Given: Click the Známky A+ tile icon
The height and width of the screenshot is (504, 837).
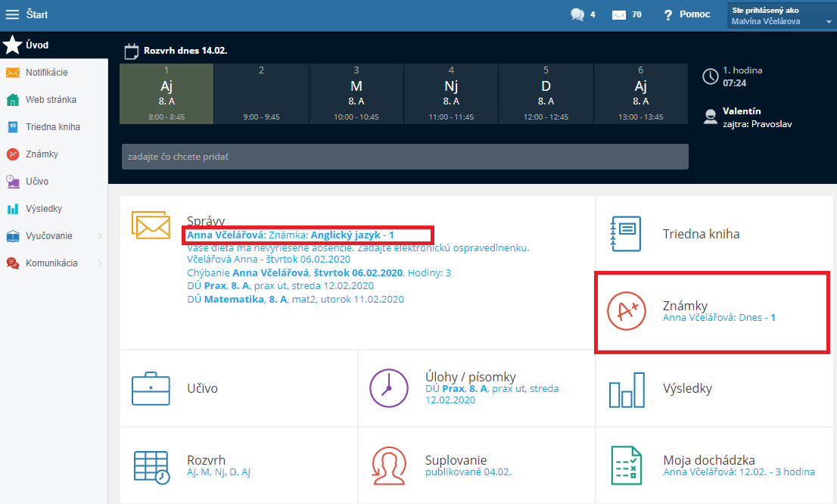Looking at the screenshot, I should pyautogui.click(x=626, y=312).
